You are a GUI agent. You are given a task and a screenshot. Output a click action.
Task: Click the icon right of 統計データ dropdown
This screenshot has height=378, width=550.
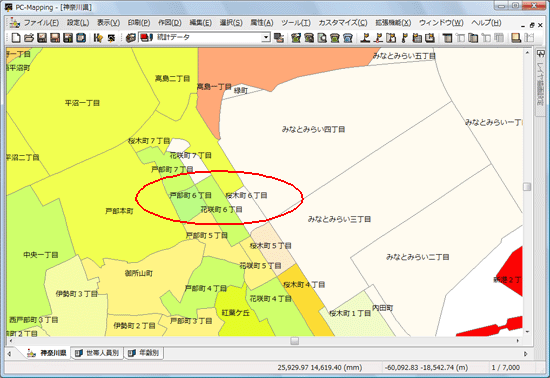coord(279,38)
